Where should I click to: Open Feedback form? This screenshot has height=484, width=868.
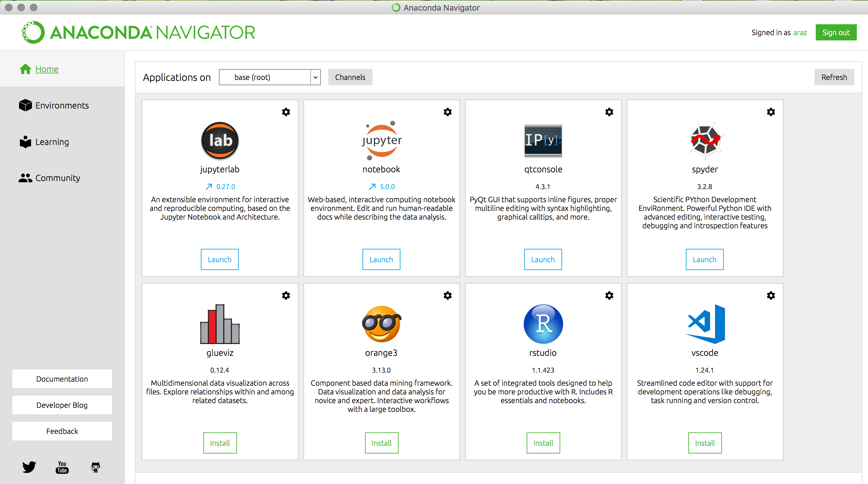pos(62,431)
